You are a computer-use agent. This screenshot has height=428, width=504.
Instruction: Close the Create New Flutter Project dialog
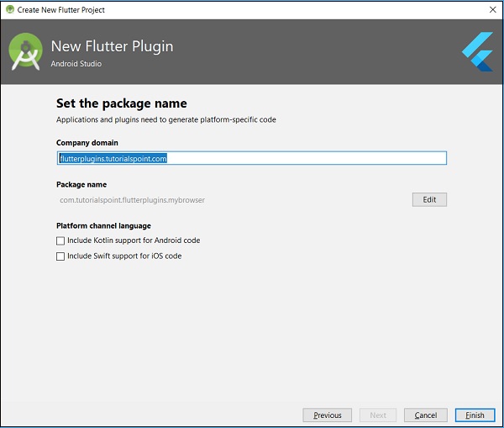[492, 9]
